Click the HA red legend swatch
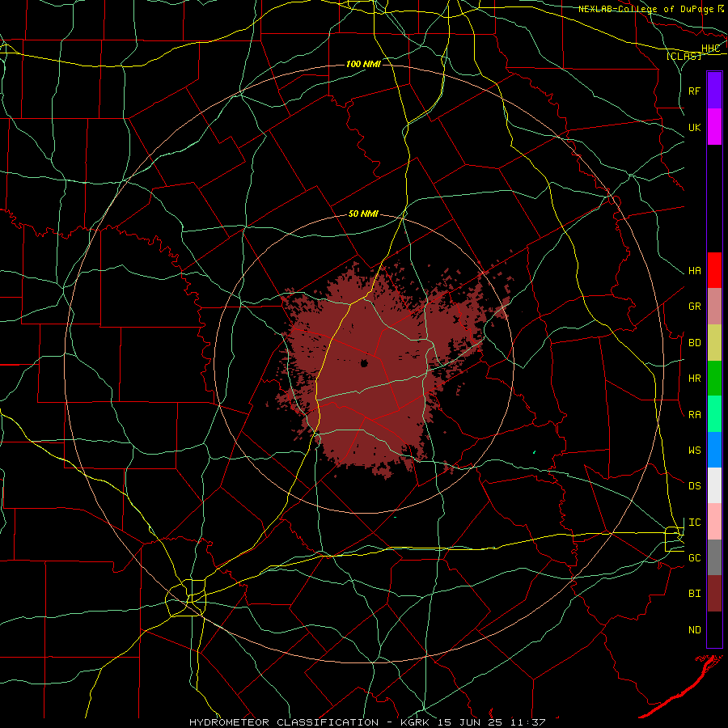This screenshot has width=728, height=728. pos(714,270)
